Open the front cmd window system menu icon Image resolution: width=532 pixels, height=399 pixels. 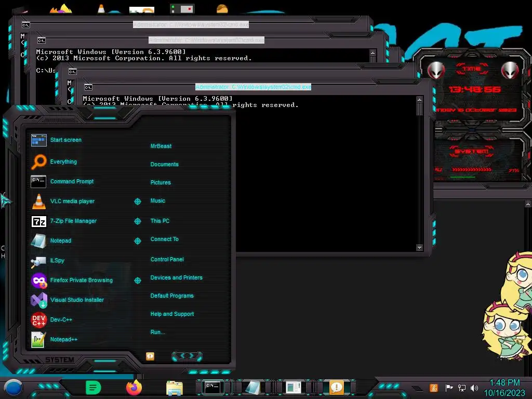click(88, 87)
